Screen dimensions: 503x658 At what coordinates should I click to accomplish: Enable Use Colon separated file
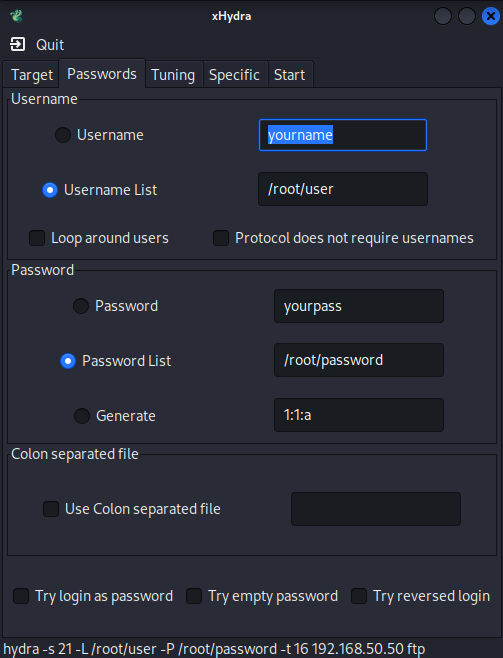tap(51, 509)
